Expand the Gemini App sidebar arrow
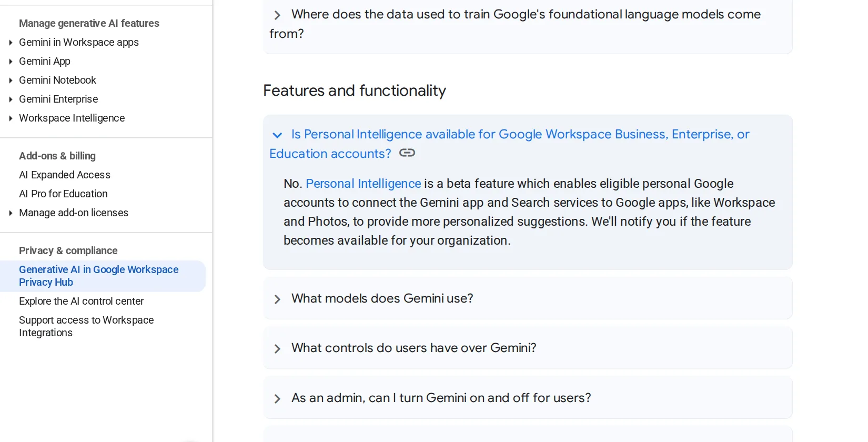This screenshot has width=868, height=442. pyautogui.click(x=11, y=62)
